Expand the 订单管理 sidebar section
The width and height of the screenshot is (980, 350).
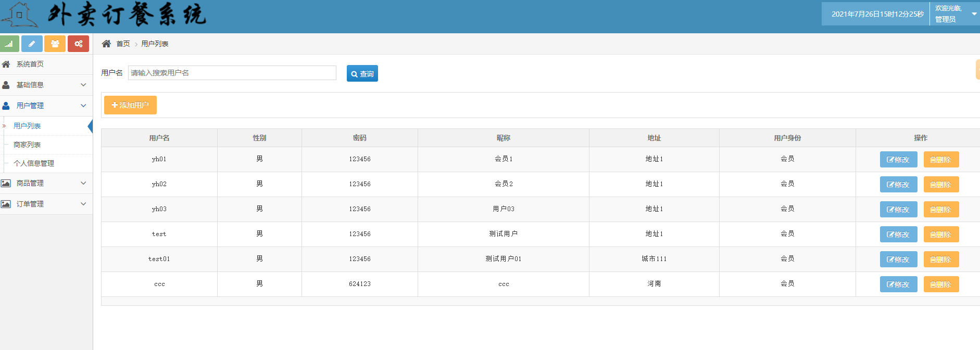(x=44, y=204)
